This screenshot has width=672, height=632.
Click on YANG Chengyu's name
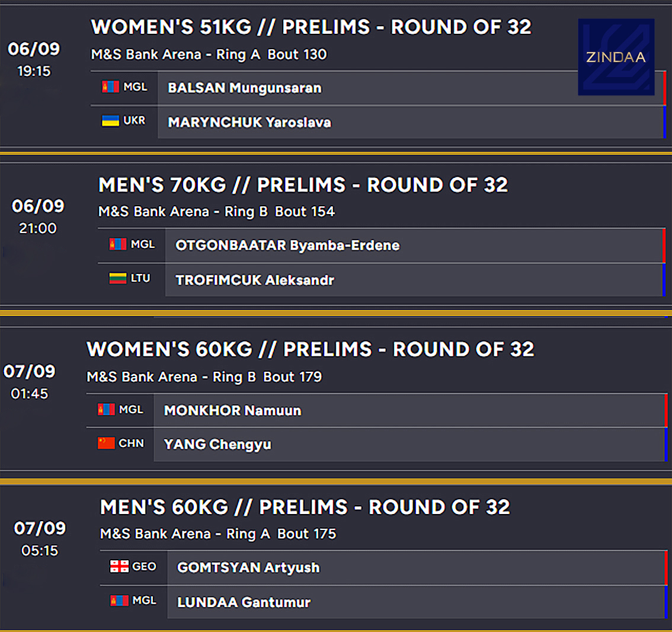pyautogui.click(x=217, y=445)
